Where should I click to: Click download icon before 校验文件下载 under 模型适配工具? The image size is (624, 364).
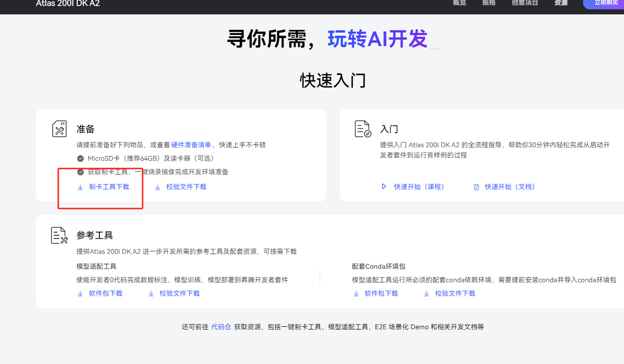pos(151,294)
